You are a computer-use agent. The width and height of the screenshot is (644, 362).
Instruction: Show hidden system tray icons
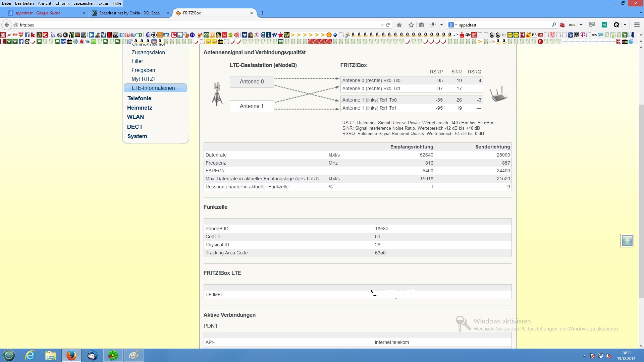584,356
